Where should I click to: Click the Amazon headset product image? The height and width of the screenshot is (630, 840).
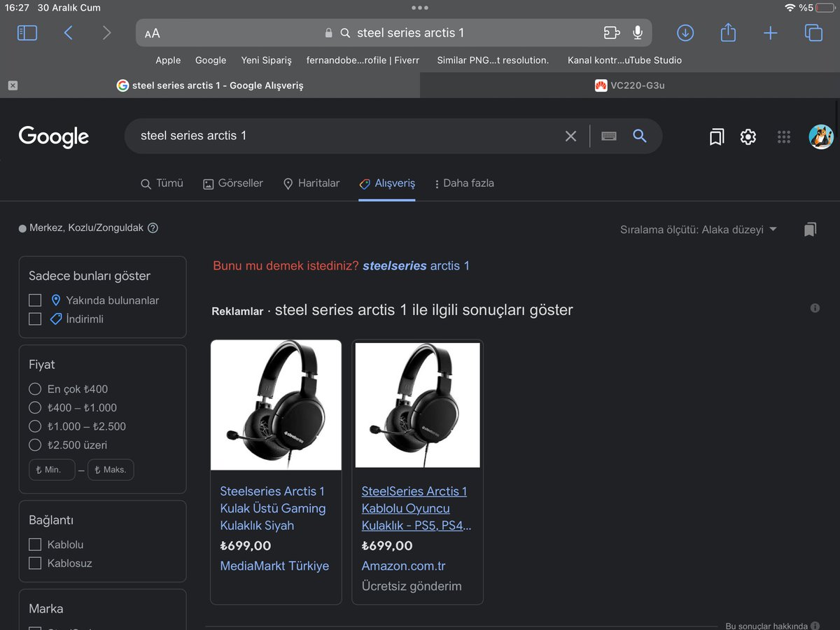pyautogui.click(x=418, y=405)
